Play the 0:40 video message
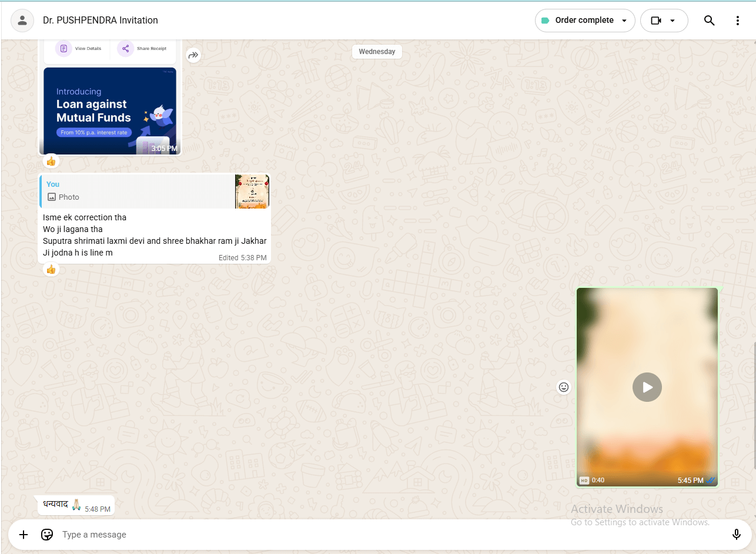756x554 pixels. pos(647,387)
